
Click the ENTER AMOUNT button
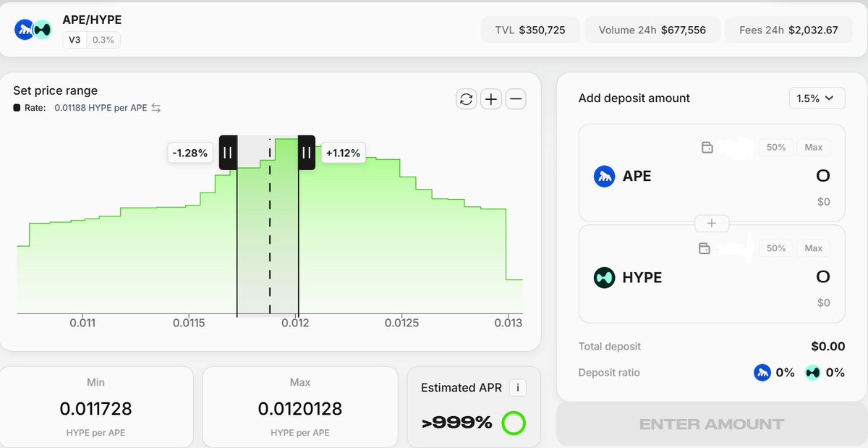pyautogui.click(x=712, y=424)
